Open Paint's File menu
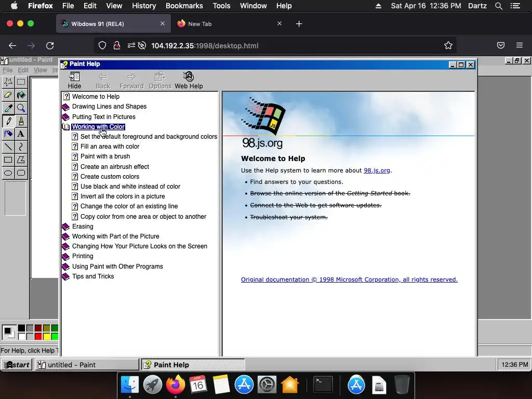This screenshot has width=532, height=399. click(x=7, y=70)
